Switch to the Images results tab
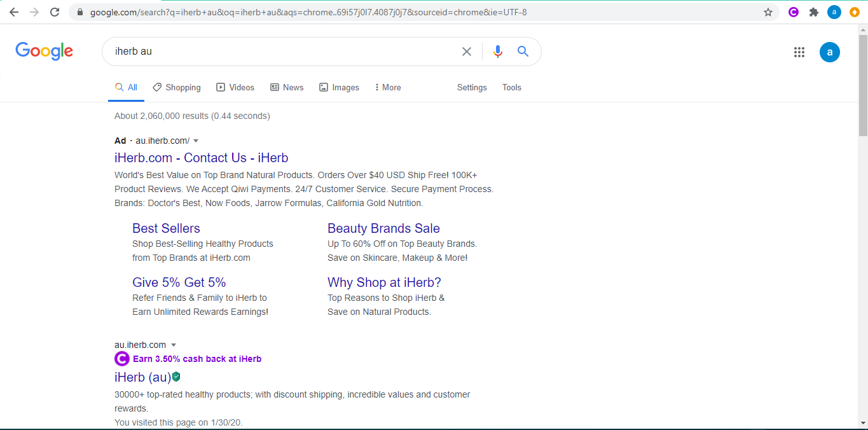This screenshot has width=868, height=430. coord(339,88)
